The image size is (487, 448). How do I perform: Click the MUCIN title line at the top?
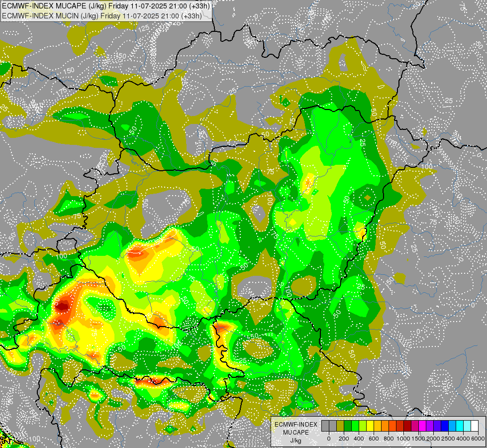click(102, 15)
